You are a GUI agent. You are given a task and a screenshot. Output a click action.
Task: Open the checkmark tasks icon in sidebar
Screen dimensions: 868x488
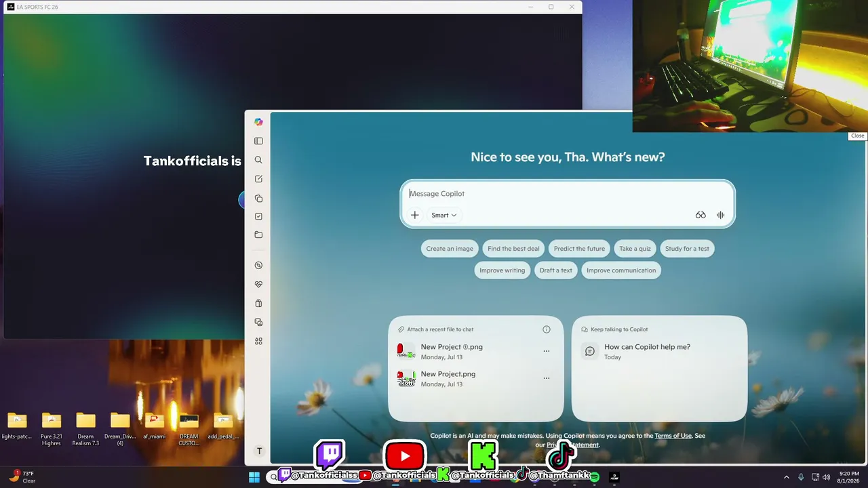tap(258, 216)
